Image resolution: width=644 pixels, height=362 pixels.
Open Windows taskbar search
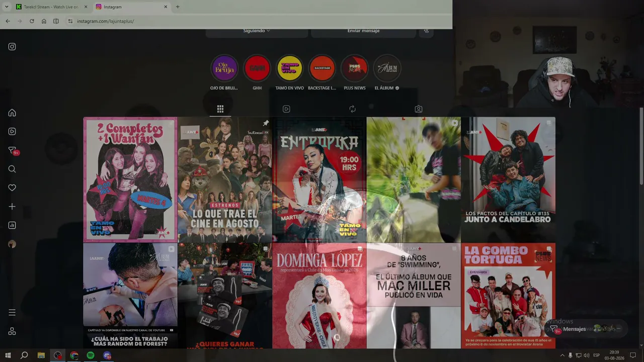coord(24,355)
